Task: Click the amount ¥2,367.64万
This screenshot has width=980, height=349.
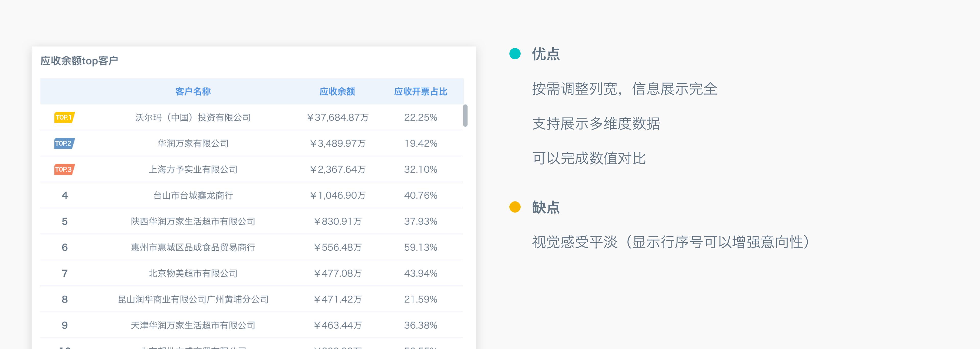Action: coord(337,169)
